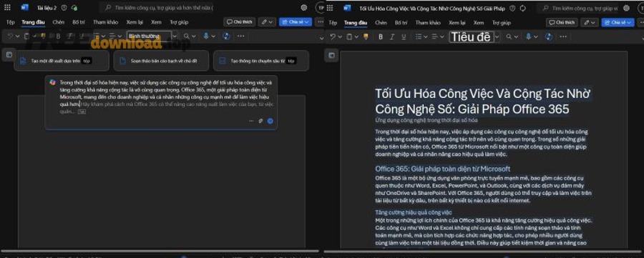Open editing mode pencil dropdown in right window
Screen dimensions: 644x258
click(x=590, y=23)
